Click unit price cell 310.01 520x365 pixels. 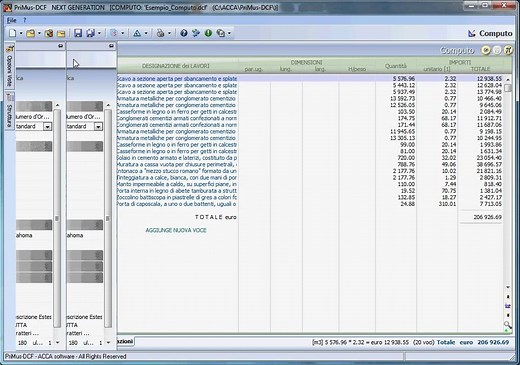447,204
